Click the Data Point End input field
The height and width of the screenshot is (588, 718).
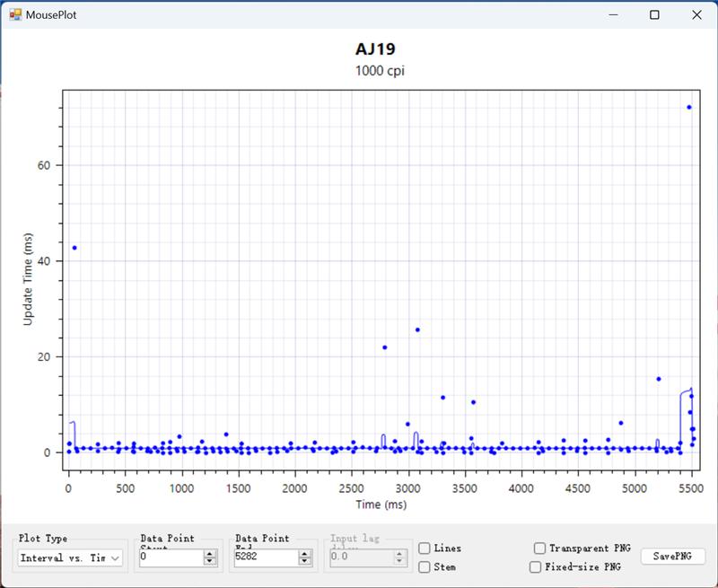click(x=266, y=557)
